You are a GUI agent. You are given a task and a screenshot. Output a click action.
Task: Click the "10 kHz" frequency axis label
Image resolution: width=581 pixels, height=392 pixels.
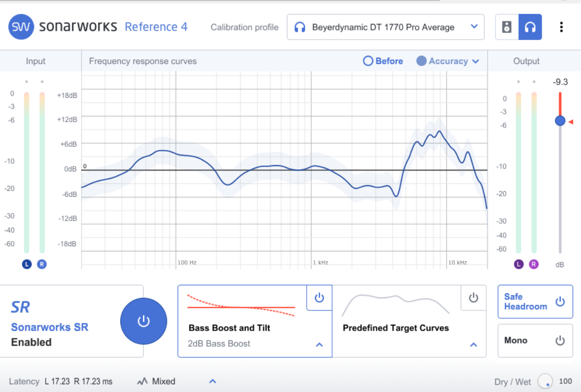click(458, 262)
